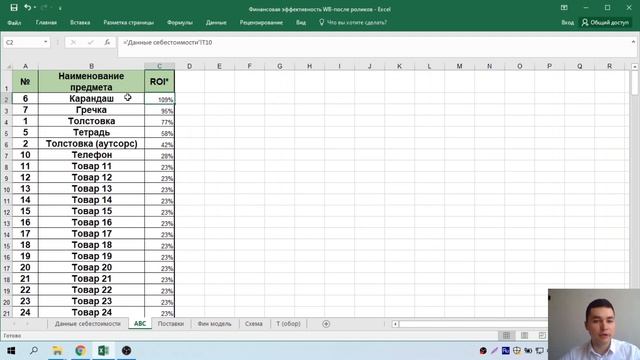Expand the Name Box dropdown arrow
Screen dimensions: 640x360
[45, 42]
